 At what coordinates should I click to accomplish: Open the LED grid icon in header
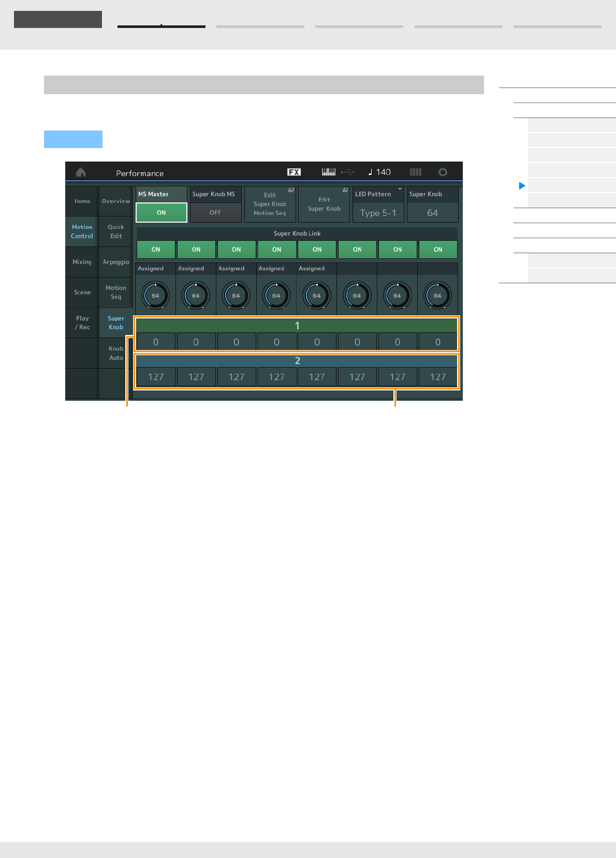(x=416, y=172)
